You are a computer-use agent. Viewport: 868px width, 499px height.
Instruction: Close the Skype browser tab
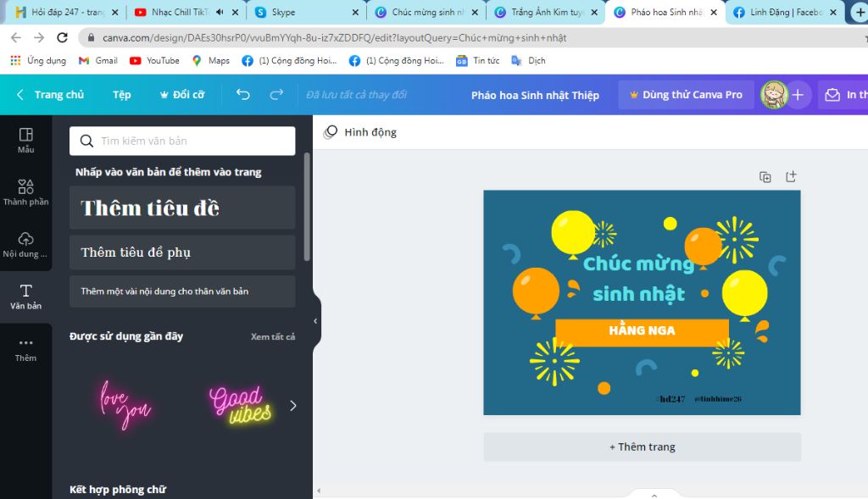click(x=355, y=12)
